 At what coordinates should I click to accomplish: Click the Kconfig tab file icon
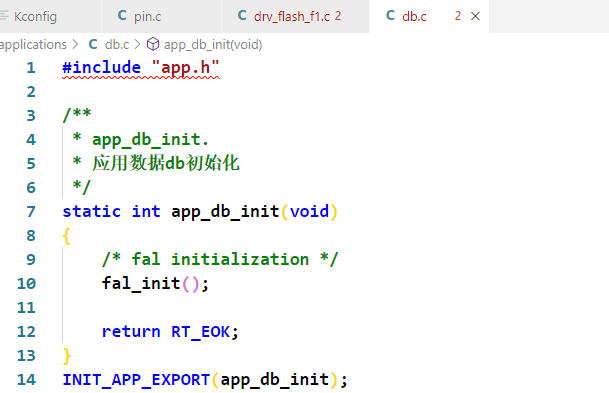click(4, 16)
